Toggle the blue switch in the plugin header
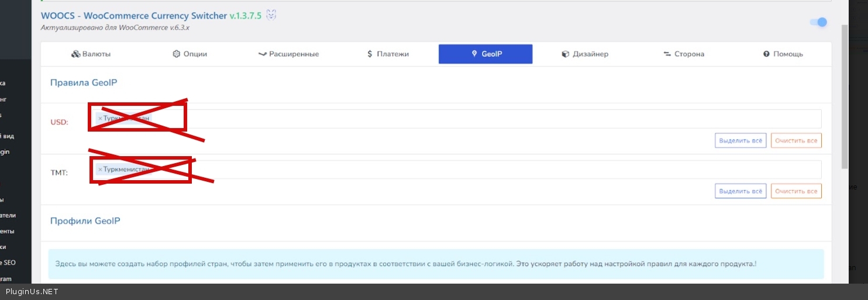 point(818,22)
